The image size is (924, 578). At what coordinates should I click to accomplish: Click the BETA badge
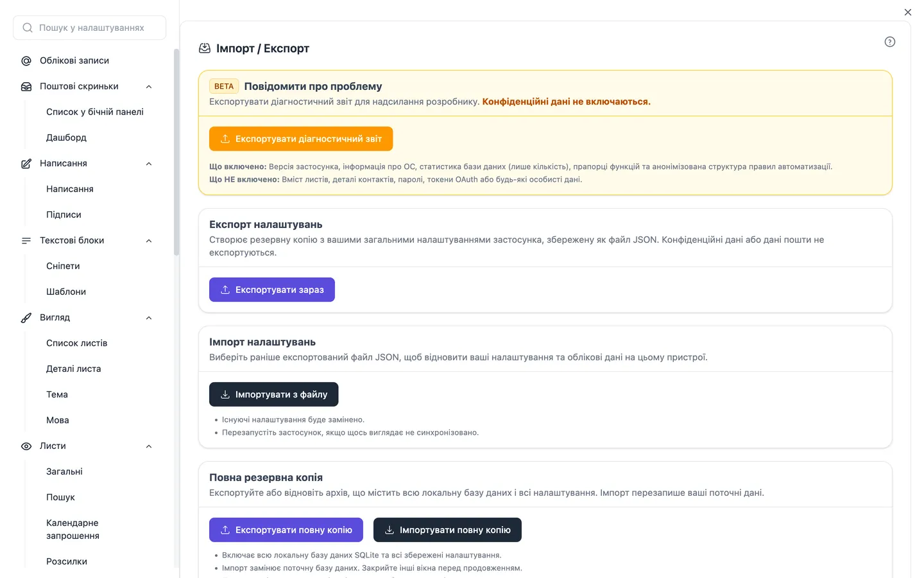pyautogui.click(x=224, y=86)
